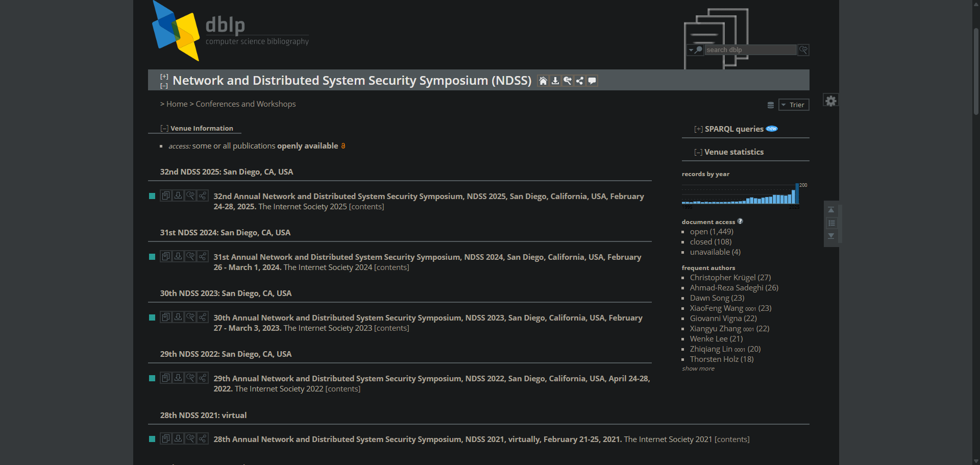
Task: Go to Home in breadcrumb
Action: pyautogui.click(x=177, y=104)
